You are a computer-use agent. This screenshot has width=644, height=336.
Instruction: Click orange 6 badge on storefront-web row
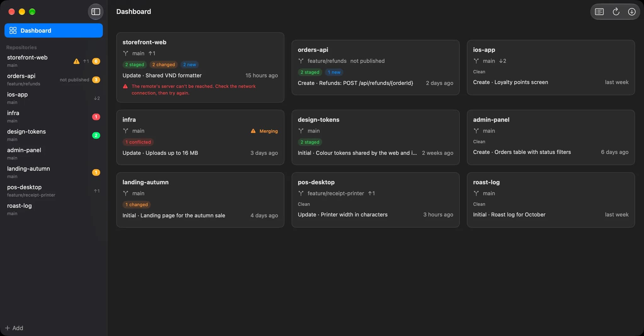tap(96, 61)
